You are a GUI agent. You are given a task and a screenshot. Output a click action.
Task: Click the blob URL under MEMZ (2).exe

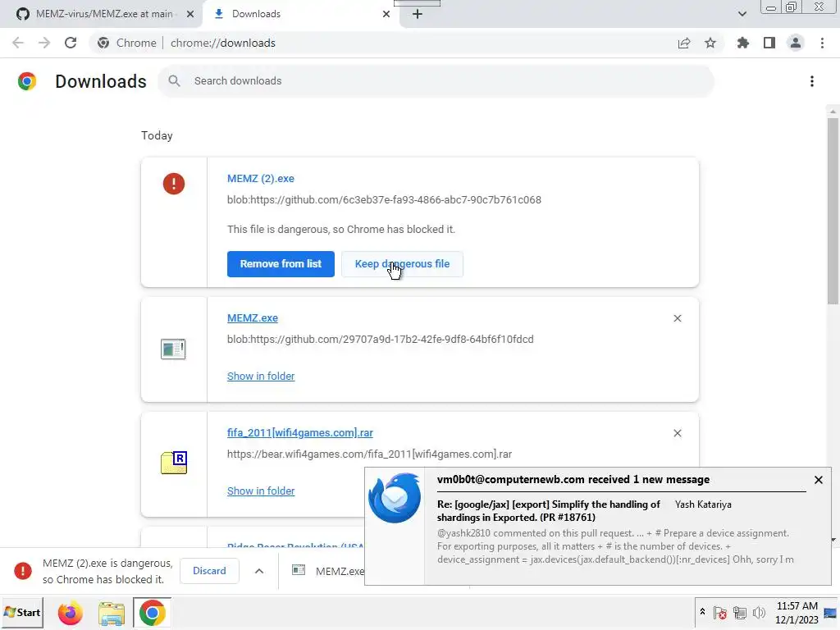click(384, 200)
